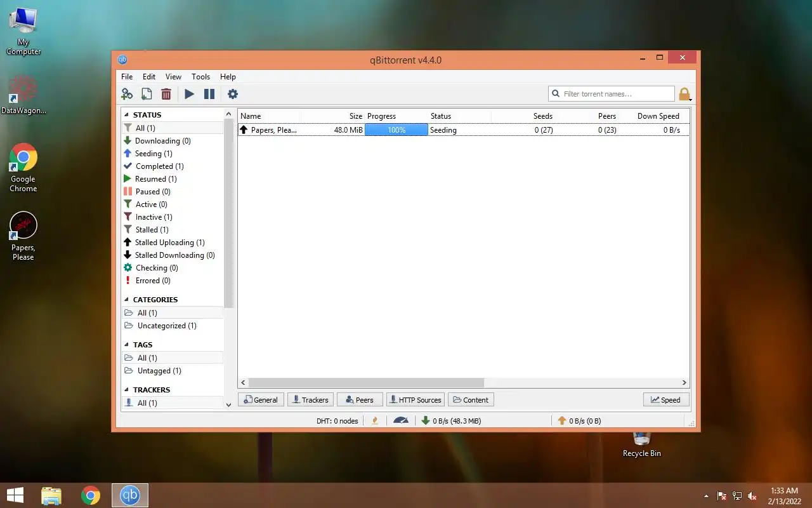This screenshot has width=812, height=508.
Task: Sort by the Seeds column header
Action: (x=523, y=116)
